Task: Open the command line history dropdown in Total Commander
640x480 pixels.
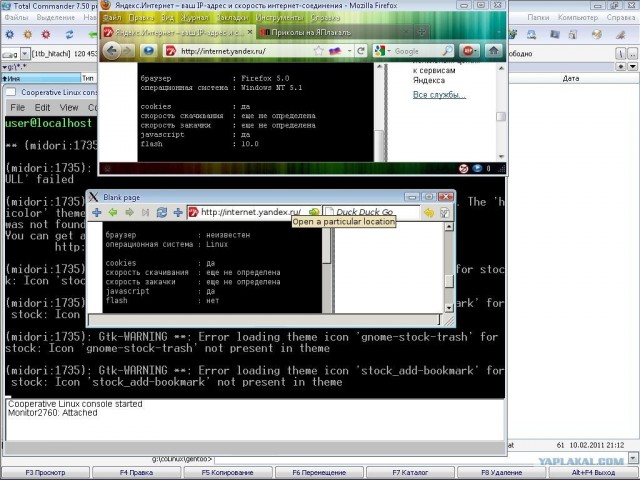Action: pos(633,457)
